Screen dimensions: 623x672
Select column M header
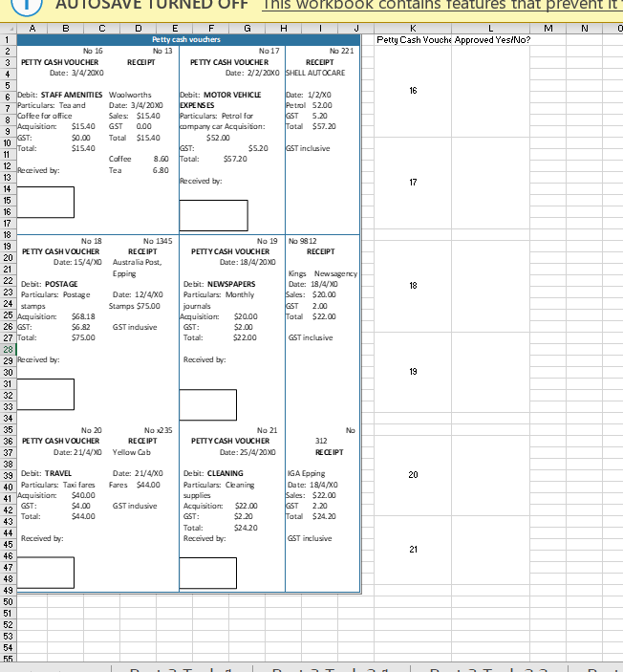click(548, 29)
